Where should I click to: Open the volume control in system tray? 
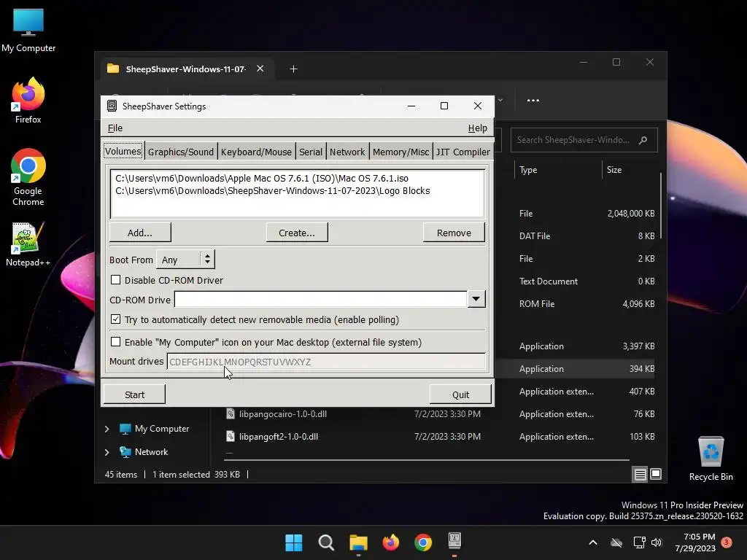(x=657, y=542)
